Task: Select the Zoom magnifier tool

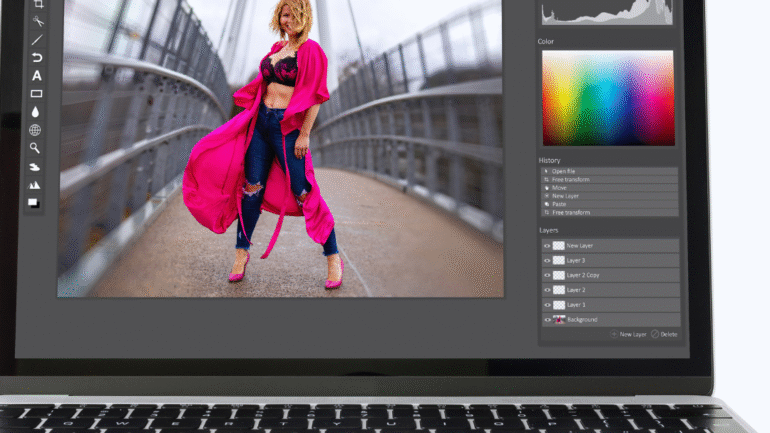Action: [x=34, y=148]
